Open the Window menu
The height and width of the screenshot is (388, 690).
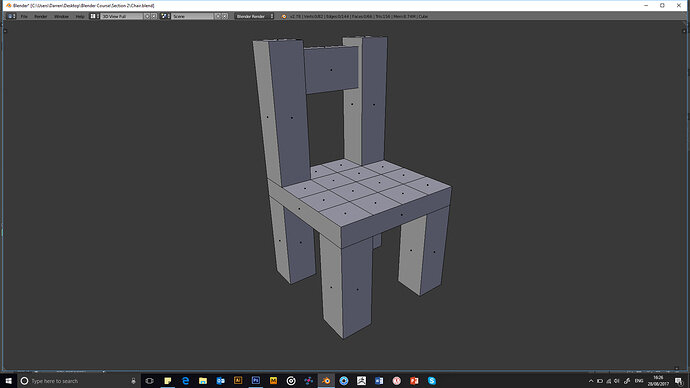point(61,16)
